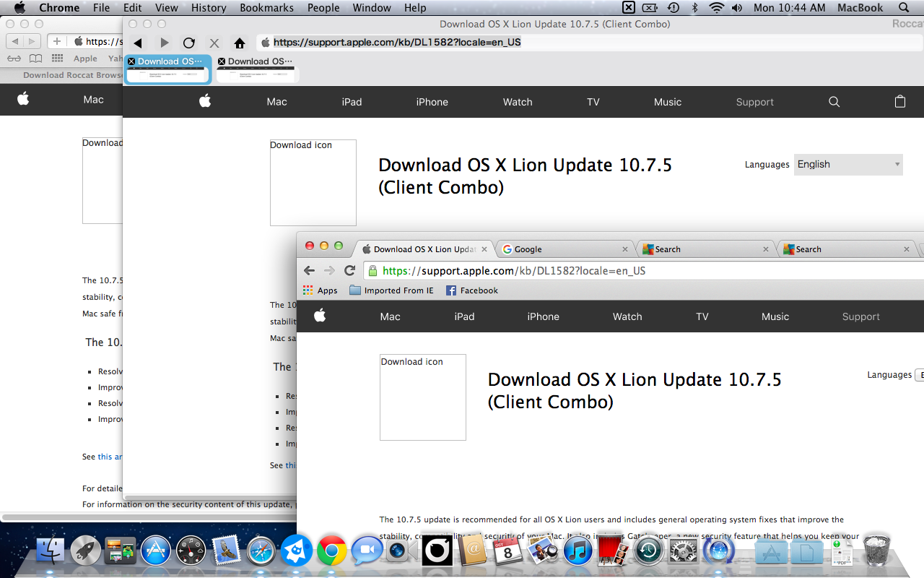Open Imported From IE bookmarks folder
Image resolution: width=924 pixels, height=578 pixels.
click(392, 290)
